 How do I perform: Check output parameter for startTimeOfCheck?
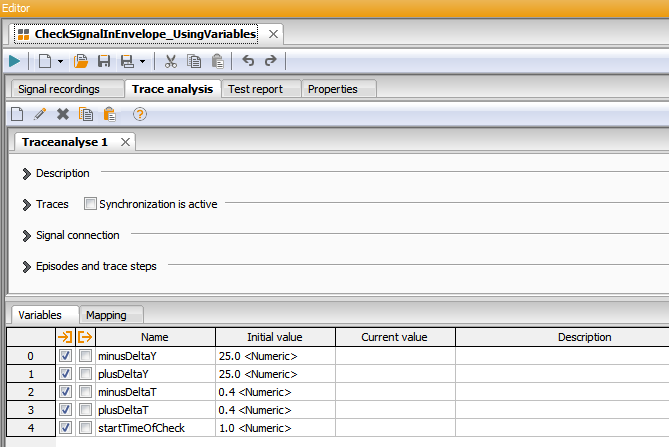coord(85,427)
